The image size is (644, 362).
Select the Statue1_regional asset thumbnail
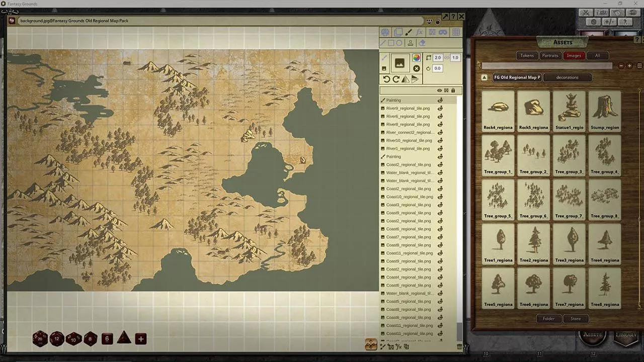pos(570,111)
